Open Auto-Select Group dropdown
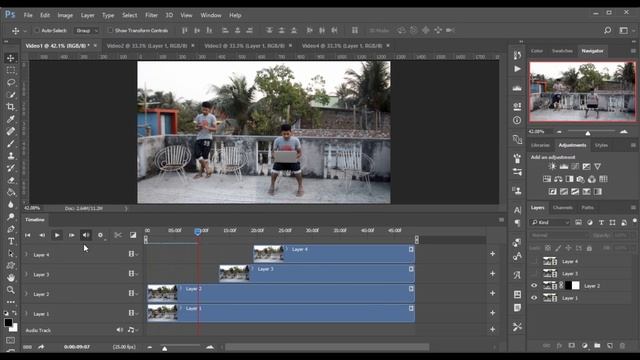The image size is (640, 360). (87, 31)
